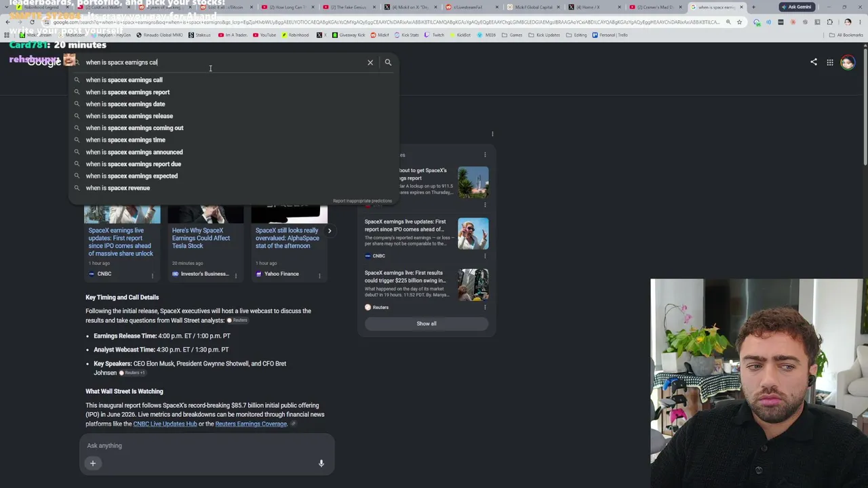Open the Kick Stats bookmark
Viewport: 868px width, 488px height.
(407, 35)
